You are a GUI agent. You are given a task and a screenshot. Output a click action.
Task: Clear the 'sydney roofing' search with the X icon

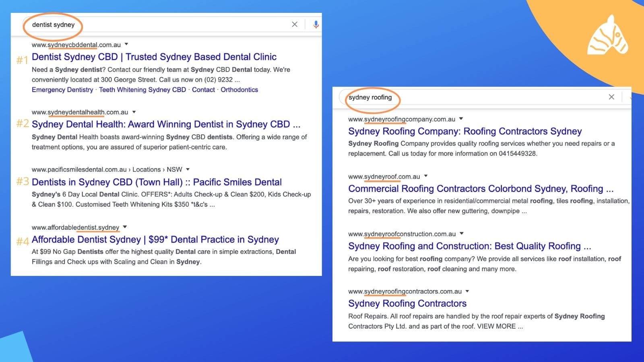point(611,97)
